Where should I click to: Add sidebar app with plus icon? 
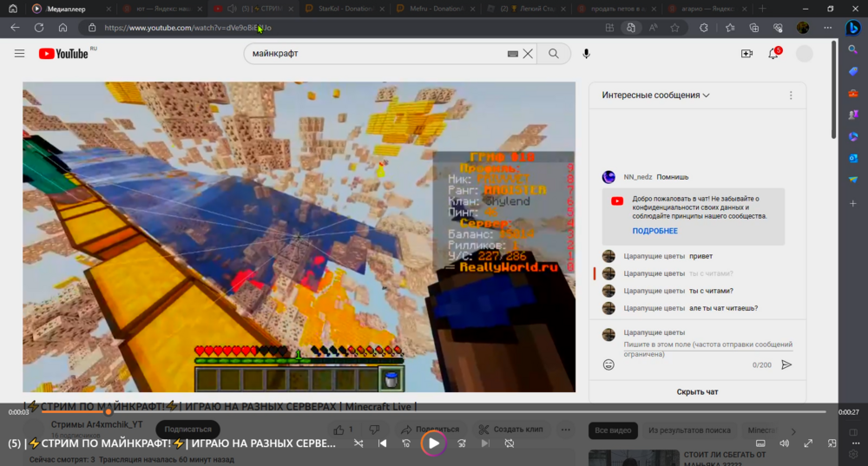coord(853,204)
